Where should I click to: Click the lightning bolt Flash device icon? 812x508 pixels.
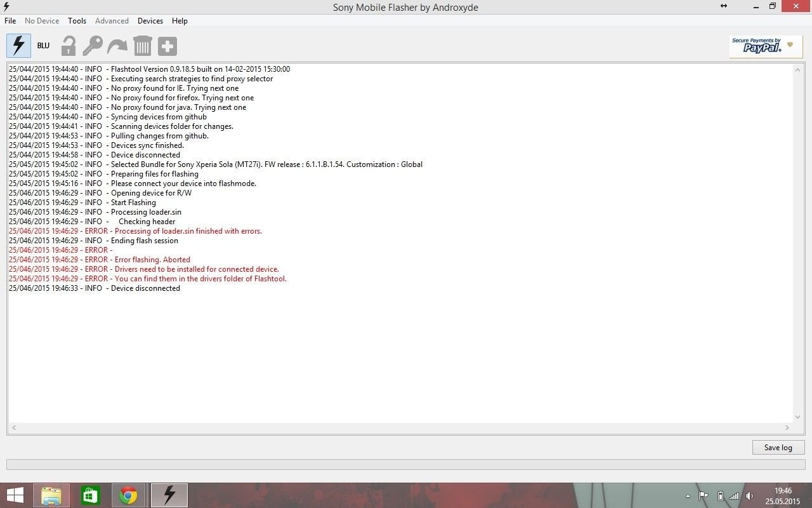pyautogui.click(x=18, y=46)
